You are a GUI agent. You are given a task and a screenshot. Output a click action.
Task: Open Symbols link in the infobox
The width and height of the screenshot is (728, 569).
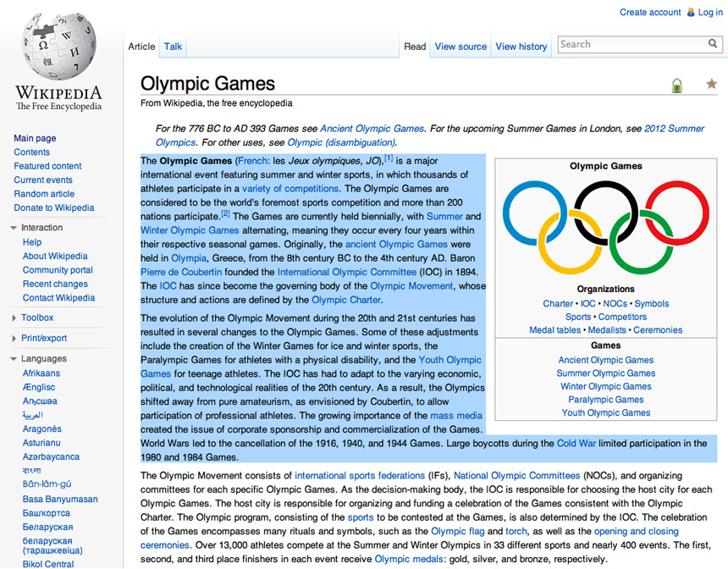pyautogui.click(x=652, y=303)
